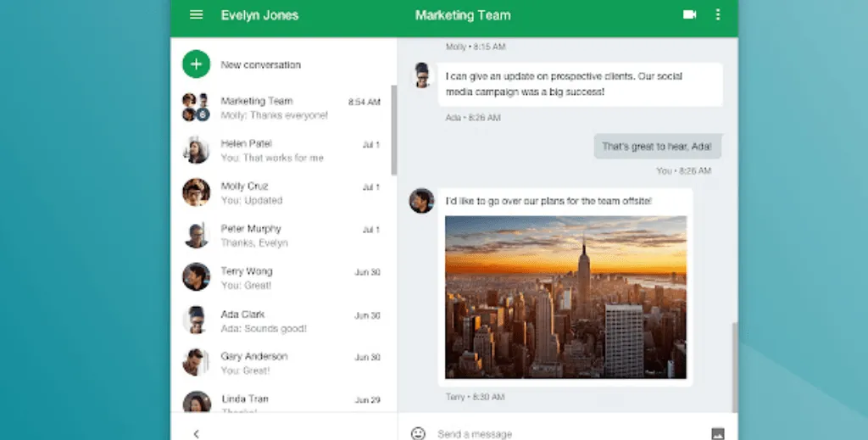
Task: Click the 'That's great to hear, Ada!' message
Action: point(658,146)
